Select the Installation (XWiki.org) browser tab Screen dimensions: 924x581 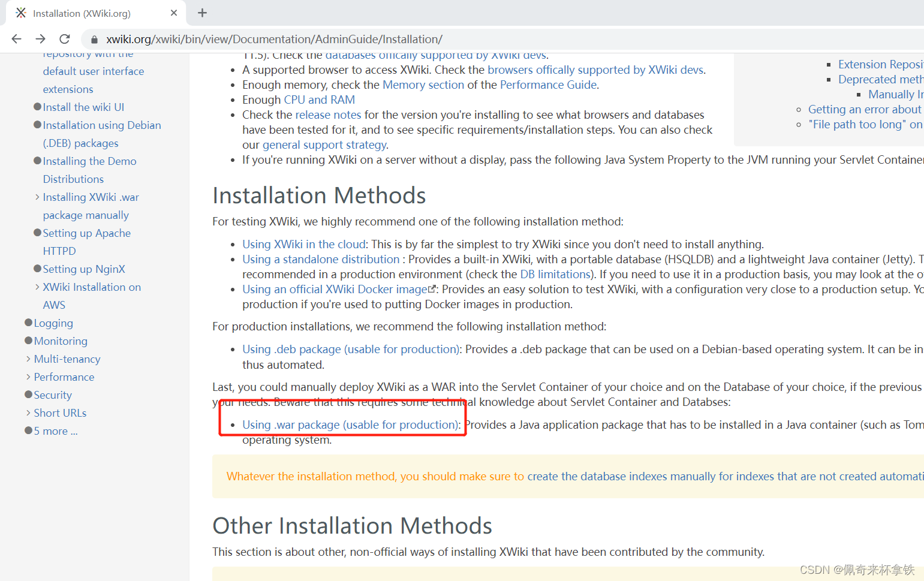pyautogui.click(x=96, y=13)
